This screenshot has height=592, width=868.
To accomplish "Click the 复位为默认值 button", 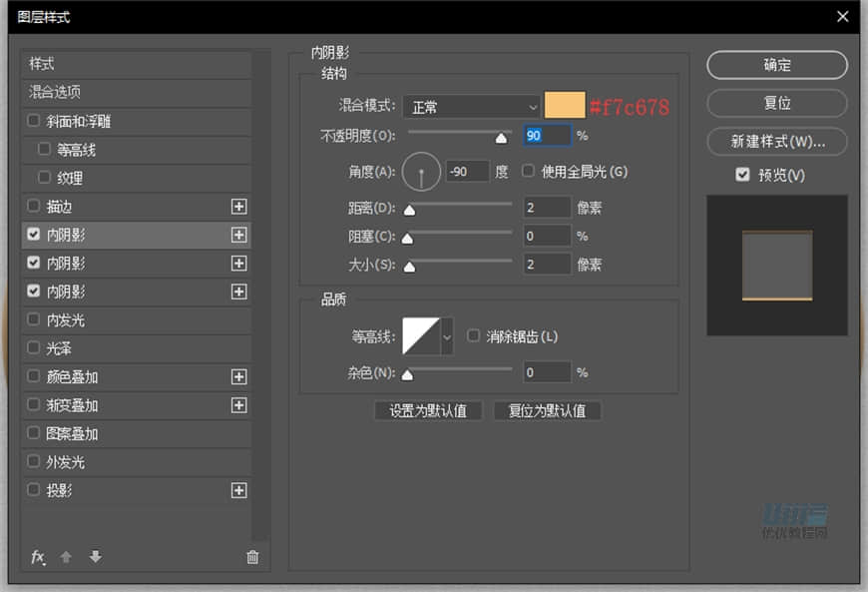I will coord(547,410).
